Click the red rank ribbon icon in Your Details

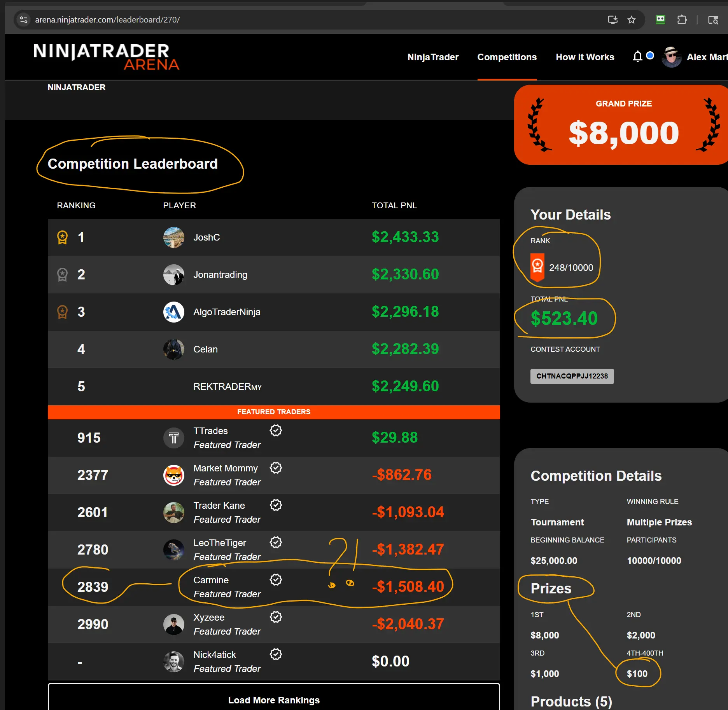537,267
